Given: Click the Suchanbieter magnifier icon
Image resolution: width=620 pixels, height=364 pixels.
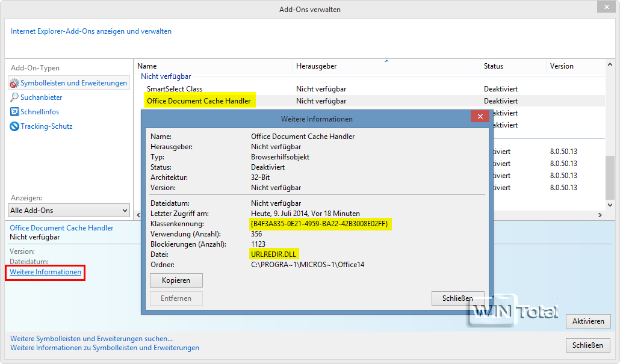Looking at the screenshot, I should (x=14, y=97).
